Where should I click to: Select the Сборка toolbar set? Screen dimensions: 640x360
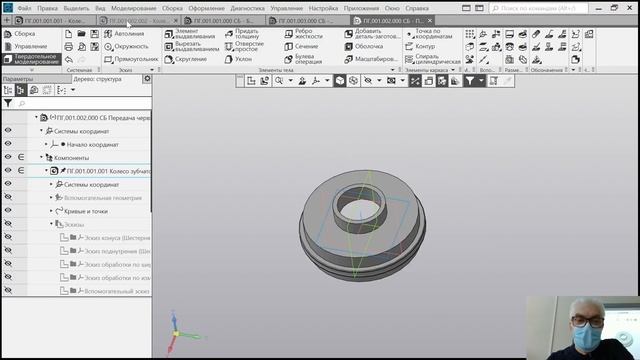tap(20, 34)
